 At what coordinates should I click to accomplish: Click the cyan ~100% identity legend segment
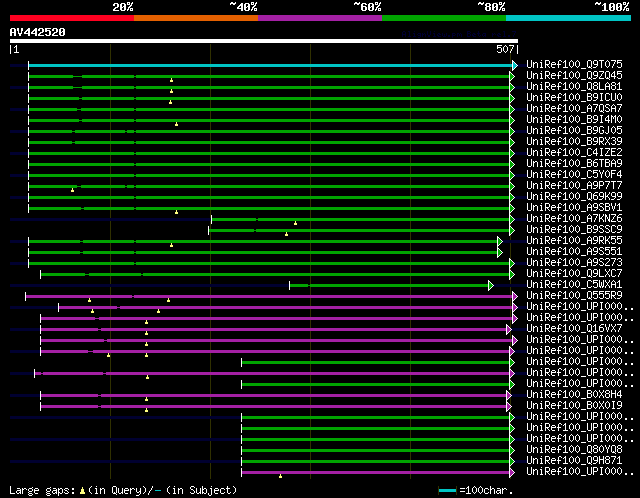(567, 17)
